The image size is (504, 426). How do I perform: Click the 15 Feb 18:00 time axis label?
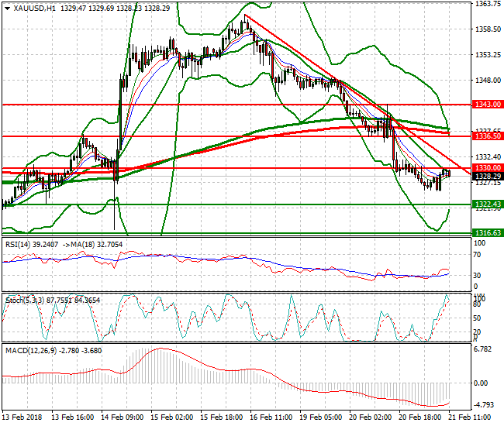(222, 417)
